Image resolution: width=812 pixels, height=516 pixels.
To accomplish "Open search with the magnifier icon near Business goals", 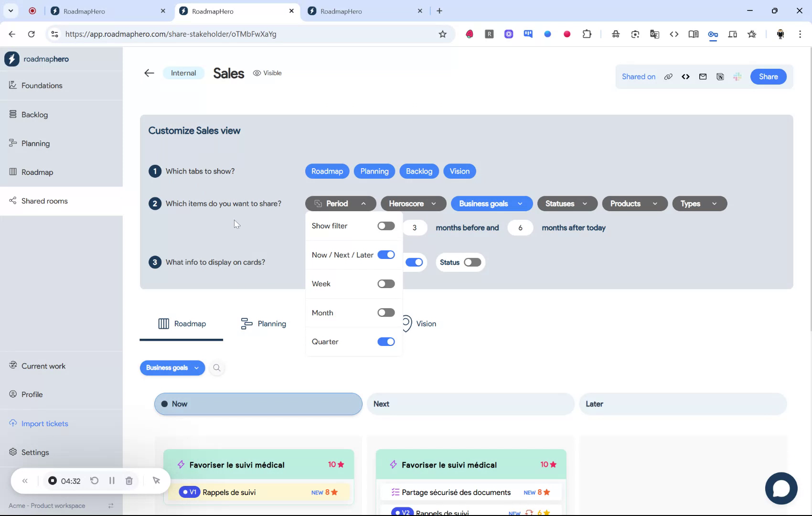I will pos(217,368).
